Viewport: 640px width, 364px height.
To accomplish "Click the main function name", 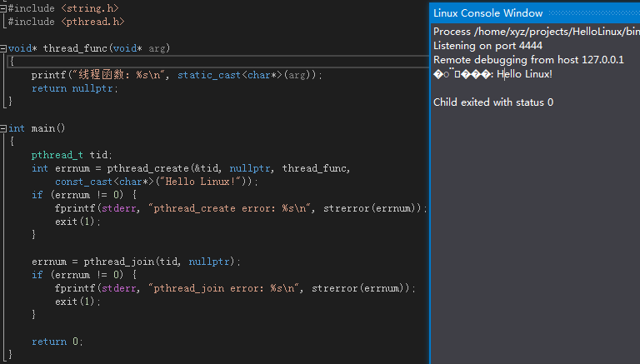I will click(x=42, y=128).
